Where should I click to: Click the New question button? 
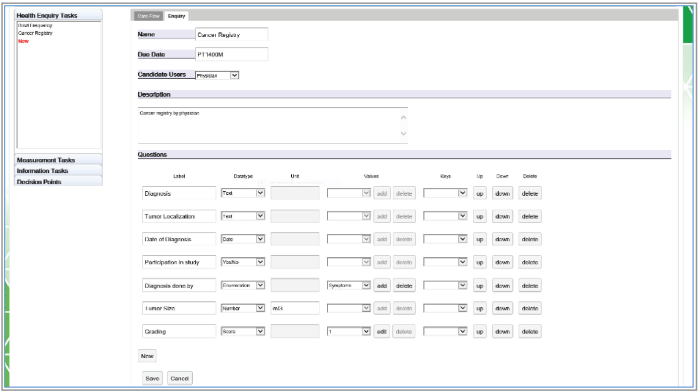pyautogui.click(x=147, y=356)
